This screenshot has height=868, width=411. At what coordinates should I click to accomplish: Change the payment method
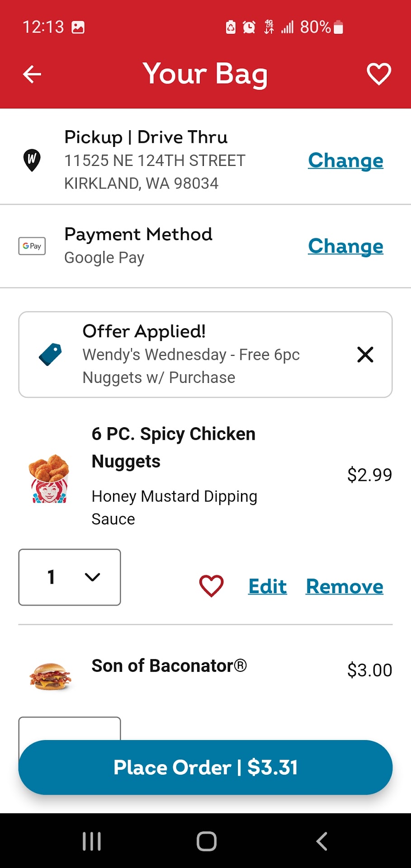point(345,246)
